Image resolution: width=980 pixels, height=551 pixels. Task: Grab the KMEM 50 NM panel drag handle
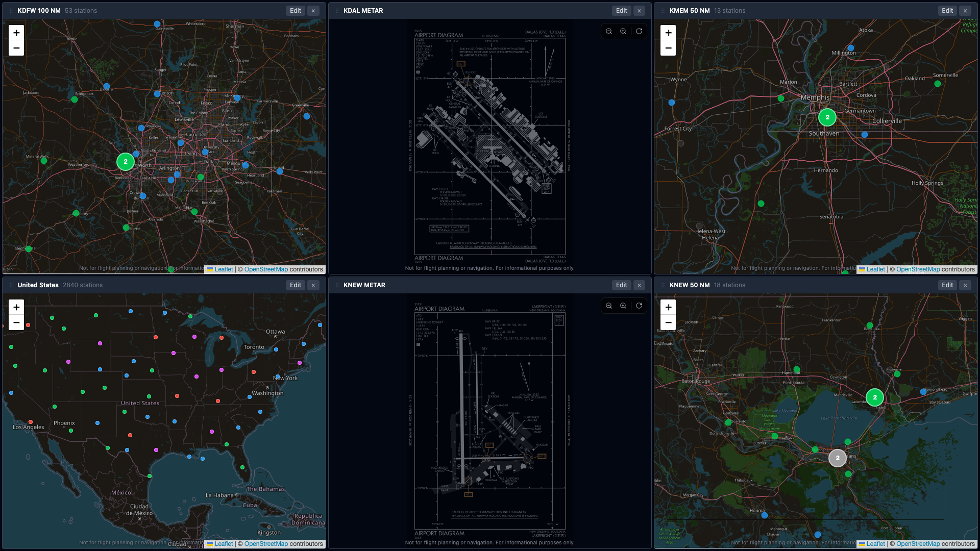663,11
